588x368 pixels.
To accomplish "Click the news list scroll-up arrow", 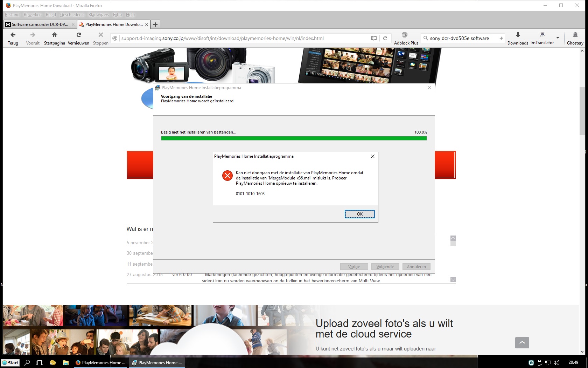I will (453, 238).
